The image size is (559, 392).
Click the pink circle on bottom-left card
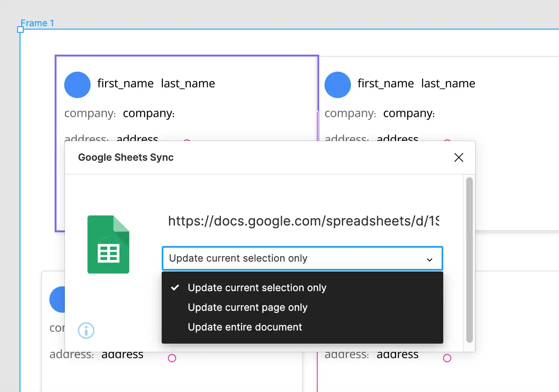coord(172,358)
